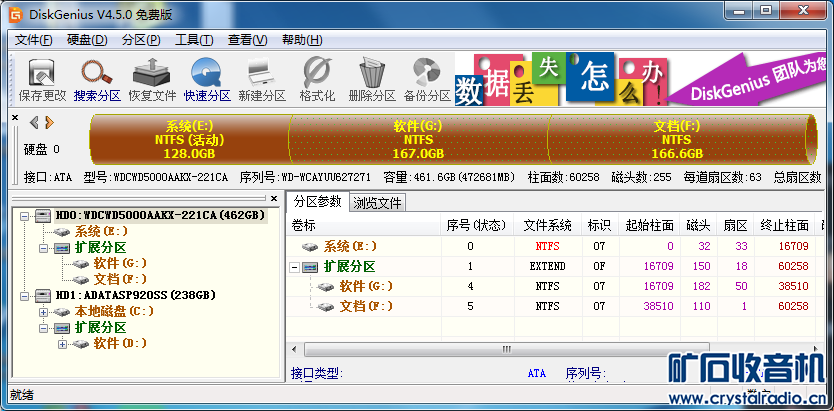
Task: Select 文档(F:) partition in disk bar
Action: 677,140
